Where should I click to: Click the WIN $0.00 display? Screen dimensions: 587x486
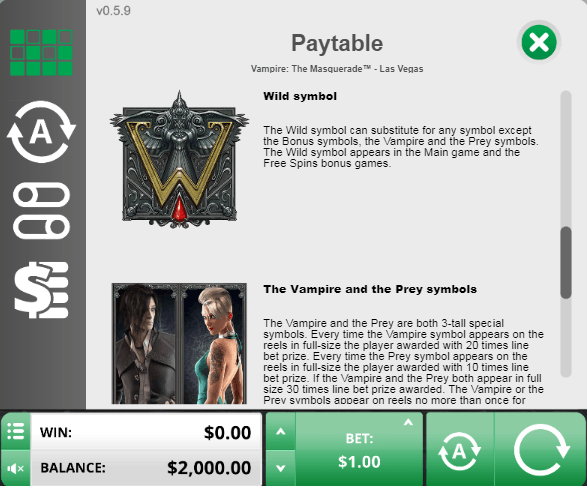tap(146, 432)
